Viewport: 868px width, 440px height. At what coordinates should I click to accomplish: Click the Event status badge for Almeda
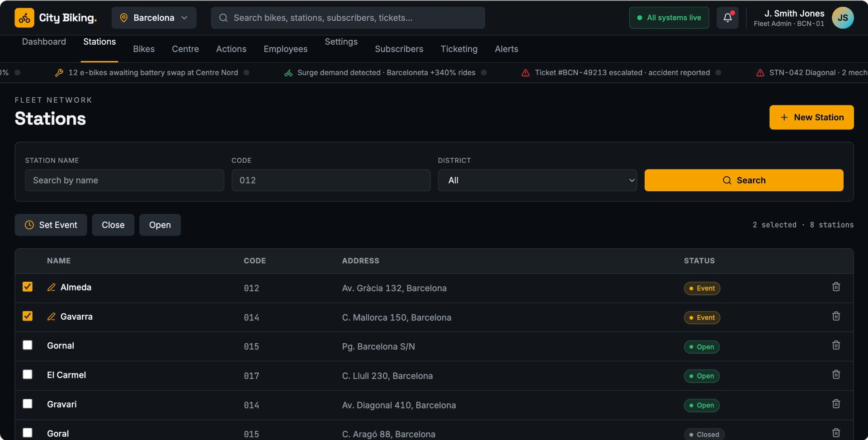[x=702, y=289]
